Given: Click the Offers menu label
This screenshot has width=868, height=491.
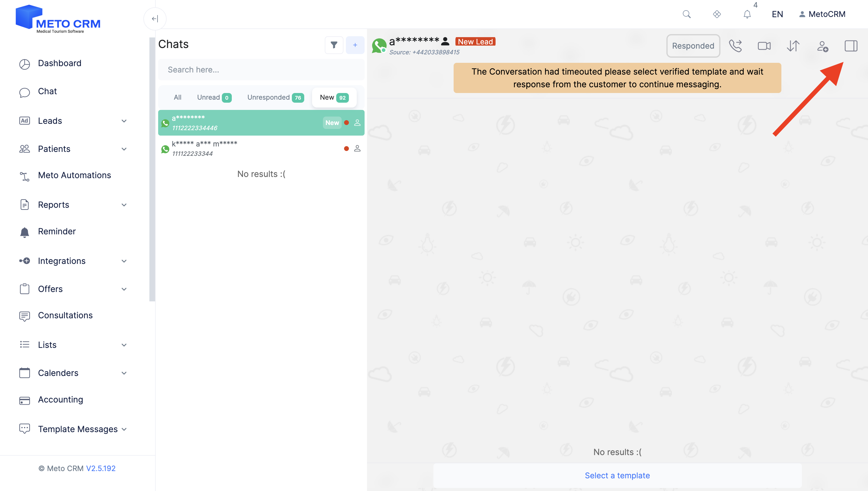Looking at the screenshot, I should tap(50, 289).
